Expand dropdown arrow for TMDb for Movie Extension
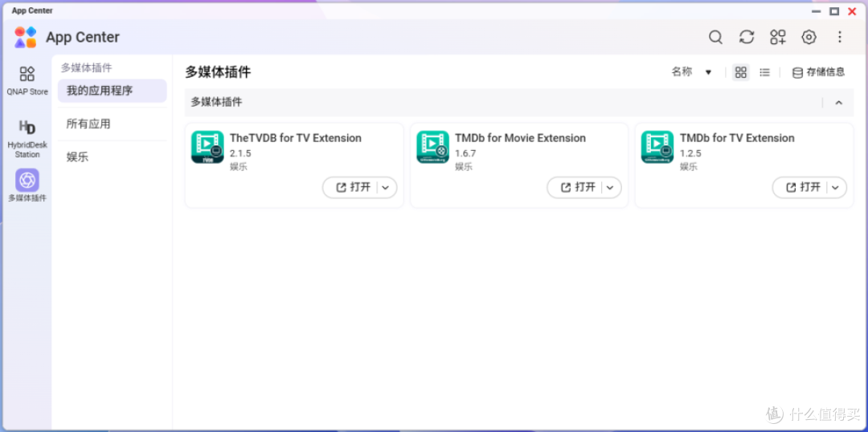This screenshot has height=432, width=868. [x=611, y=188]
